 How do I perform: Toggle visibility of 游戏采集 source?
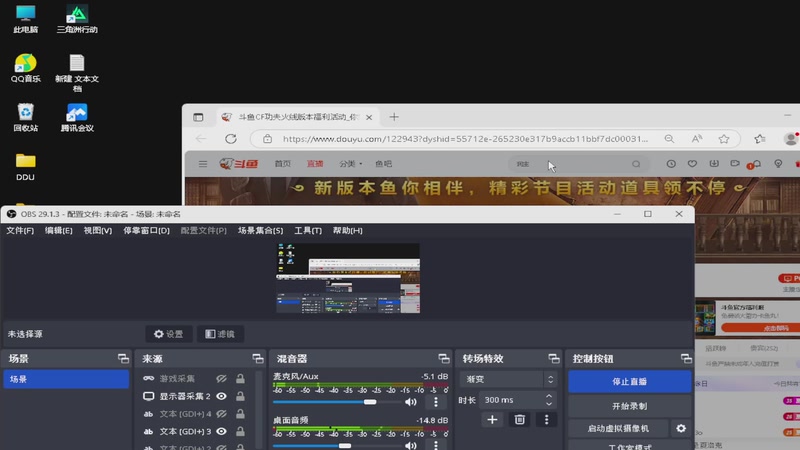tap(221, 379)
